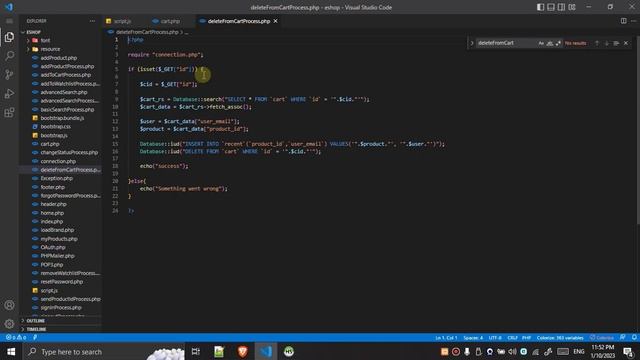This screenshot has width=640, height=360.
Task: Open the Extensions view
Action: tap(9, 112)
